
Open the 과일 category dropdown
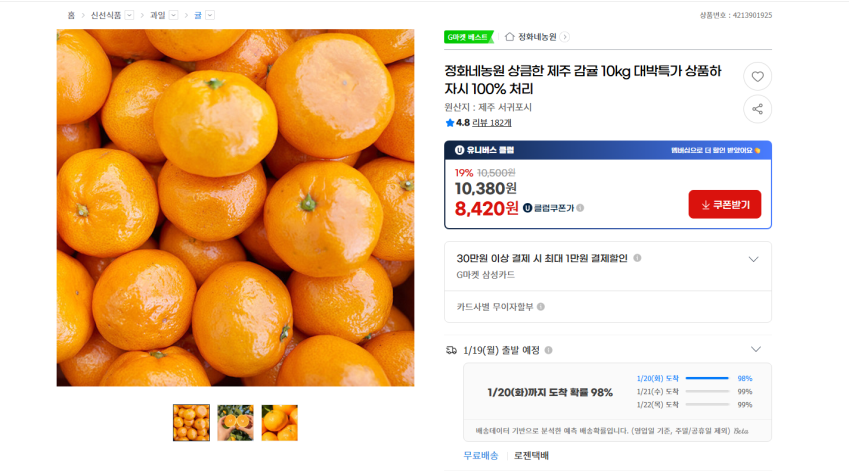[x=174, y=15]
